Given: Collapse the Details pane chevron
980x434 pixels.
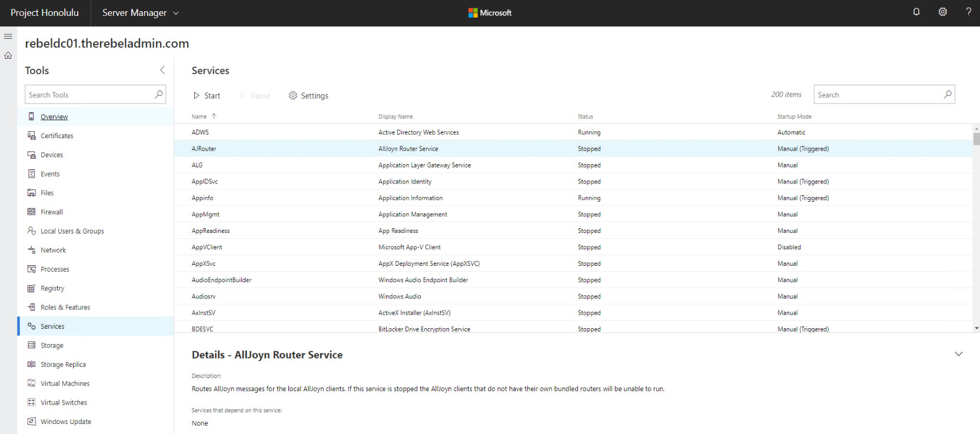Looking at the screenshot, I should pyautogui.click(x=958, y=354).
